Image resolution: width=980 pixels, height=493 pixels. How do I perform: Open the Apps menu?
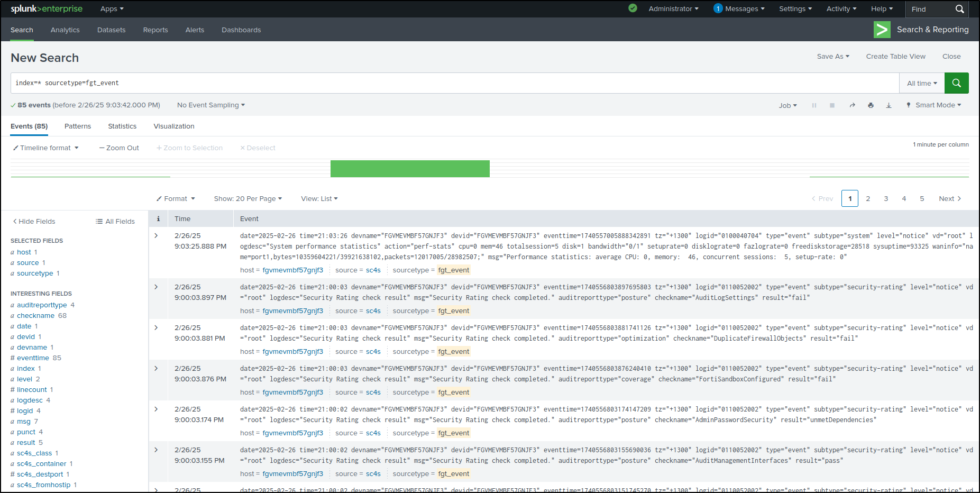[x=111, y=8]
